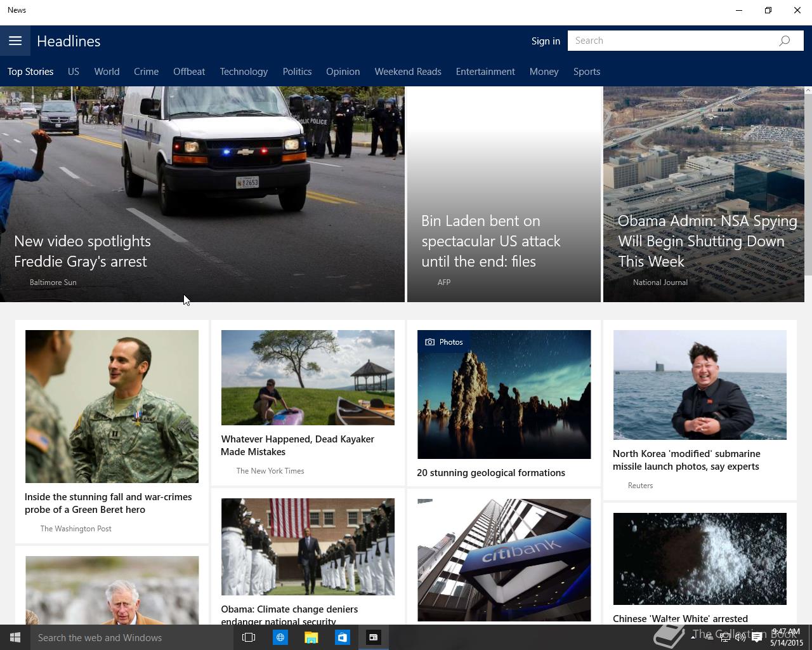Click the OneDrive cloud tray icon
Image resolution: width=812 pixels, height=650 pixels.
pyautogui.click(x=708, y=637)
